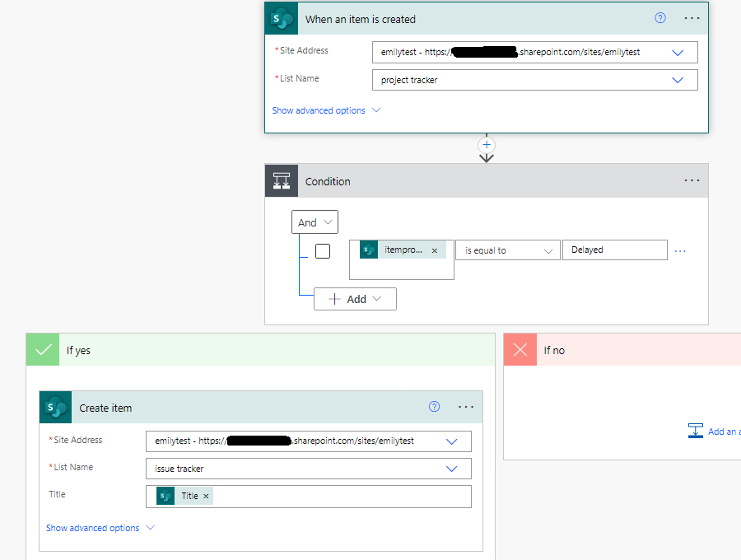Click the SharePoint icon inside the Title token
This screenshot has height=560, width=741.
click(x=165, y=496)
